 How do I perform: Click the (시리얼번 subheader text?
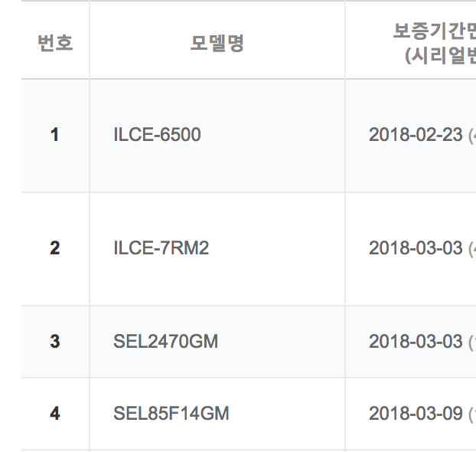click(440, 56)
